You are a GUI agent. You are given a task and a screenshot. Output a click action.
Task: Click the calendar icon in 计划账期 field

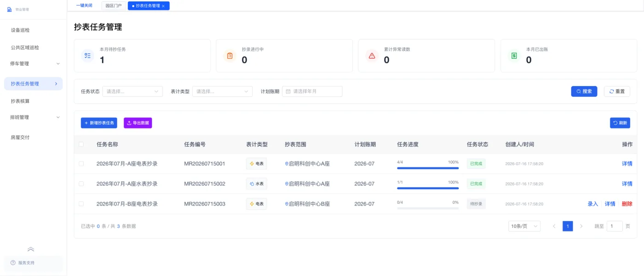(x=288, y=92)
